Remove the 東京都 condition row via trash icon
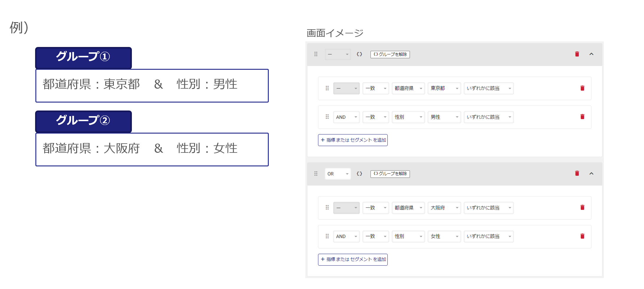This screenshot has width=644, height=289. tap(582, 88)
